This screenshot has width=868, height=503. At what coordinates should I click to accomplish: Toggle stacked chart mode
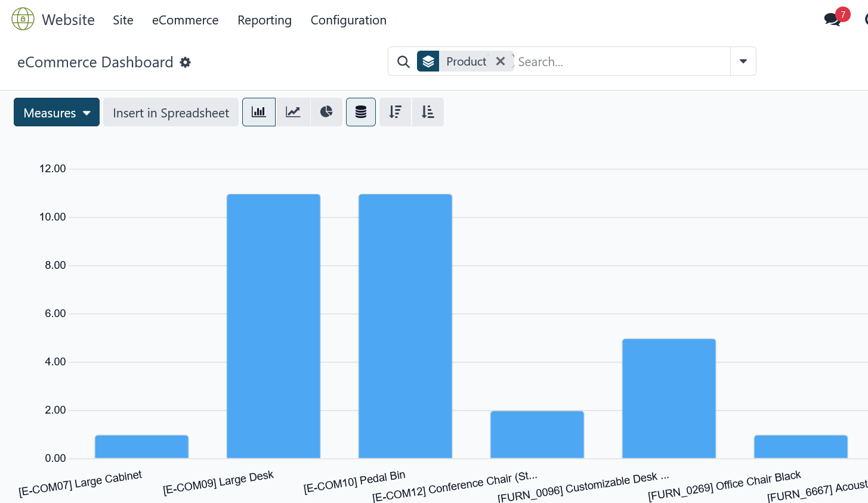coord(361,112)
